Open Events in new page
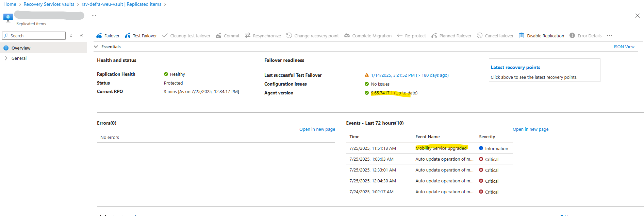 click(531, 129)
